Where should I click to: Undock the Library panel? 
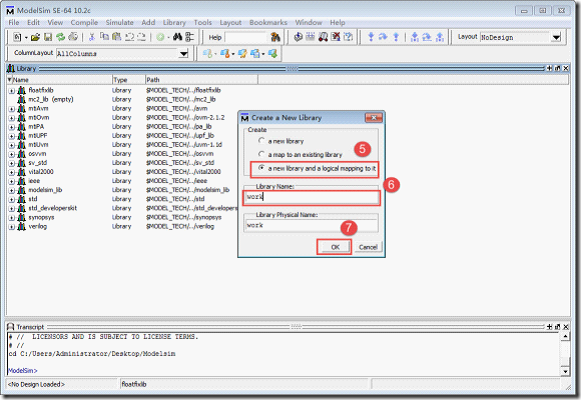pos(558,69)
